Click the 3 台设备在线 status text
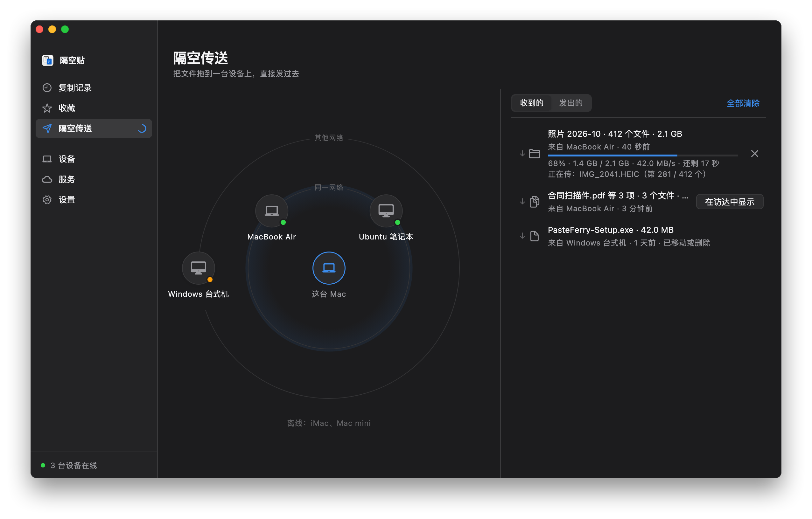Screen dimensions: 812x519 pos(74,466)
